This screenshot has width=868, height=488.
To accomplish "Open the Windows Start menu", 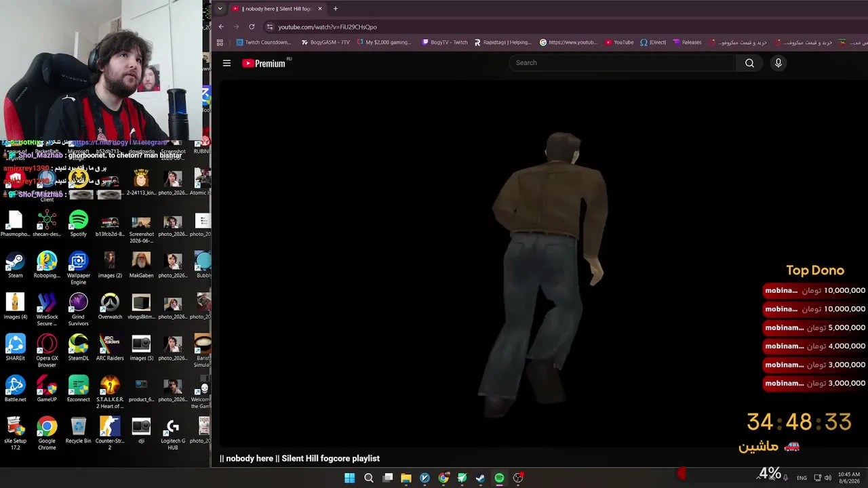I will point(349,478).
